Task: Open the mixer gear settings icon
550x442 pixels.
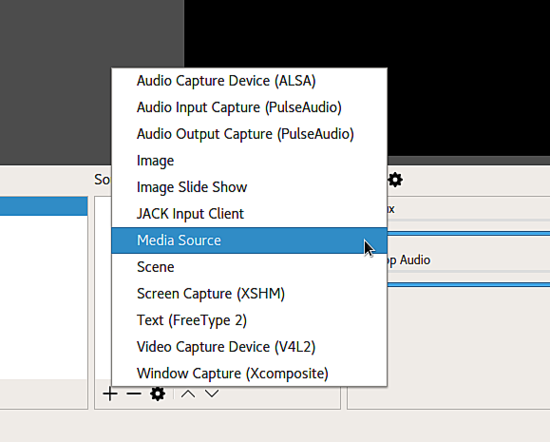Action: coord(395,180)
